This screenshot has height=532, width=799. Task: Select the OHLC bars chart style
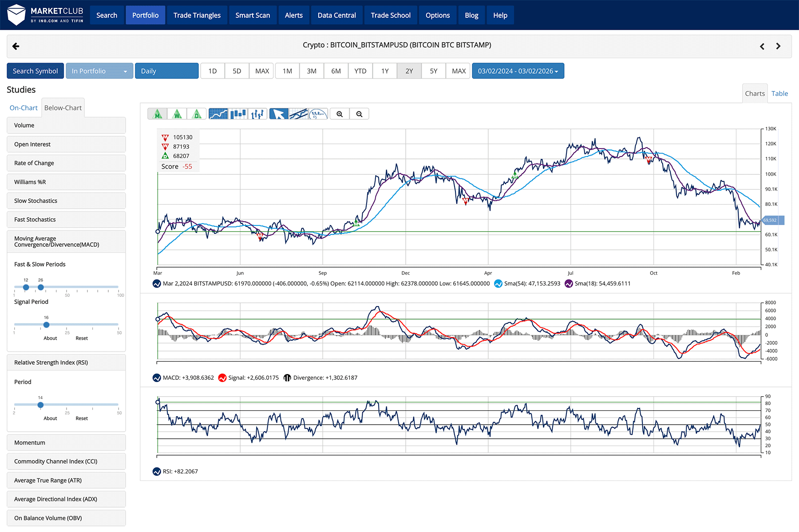tap(257, 114)
